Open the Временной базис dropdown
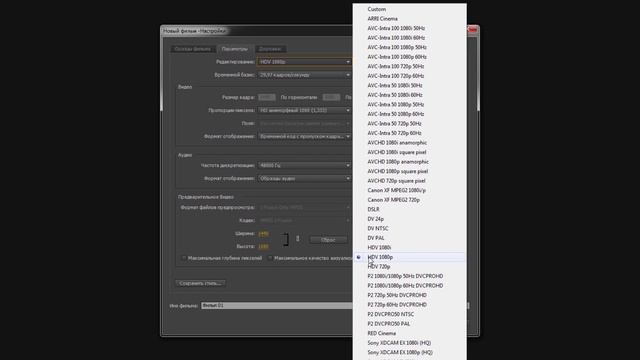This screenshot has width=640, height=360. click(304, 75)
